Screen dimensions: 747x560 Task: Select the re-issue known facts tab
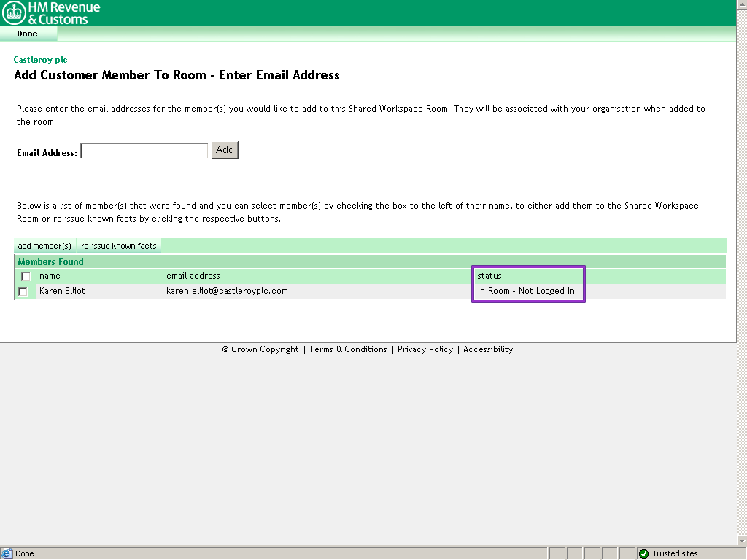click(x=119, y=246)
